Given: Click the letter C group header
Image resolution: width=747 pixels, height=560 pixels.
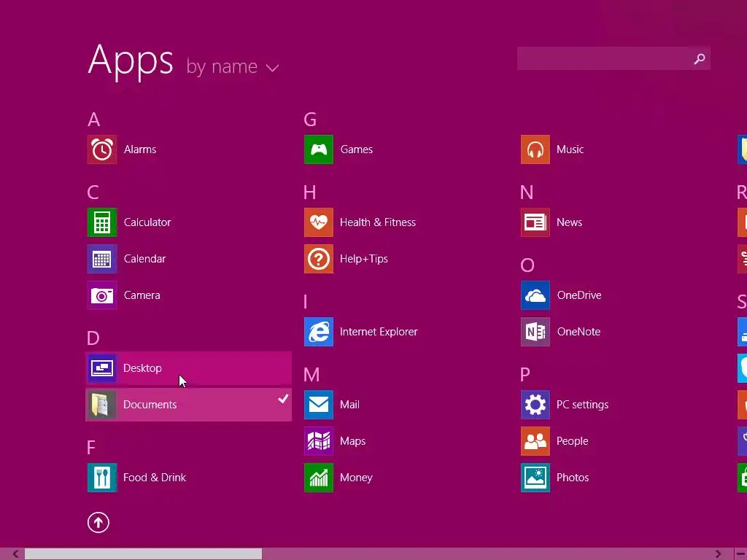Looking at the screenshot, I should (93, 192).
